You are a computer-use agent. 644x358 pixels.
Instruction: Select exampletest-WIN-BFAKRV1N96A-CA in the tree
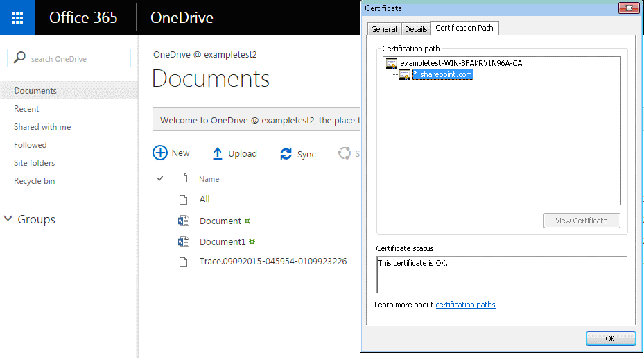pos(461,63)
